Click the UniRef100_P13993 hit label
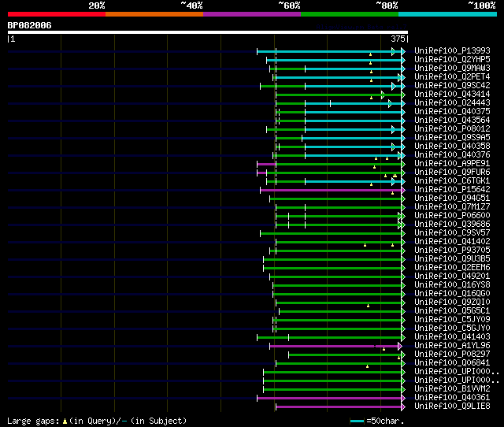Screen dimensions: 504x427 452,50
